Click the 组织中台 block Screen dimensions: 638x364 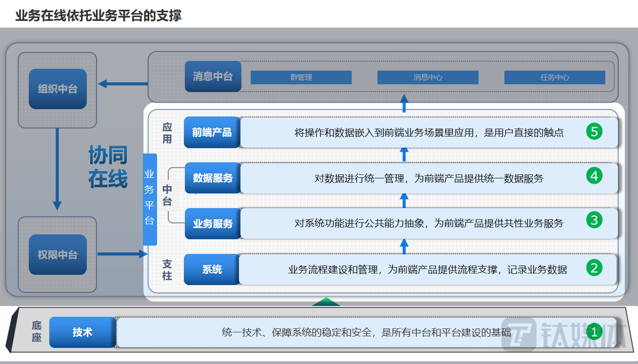[57, 88]
